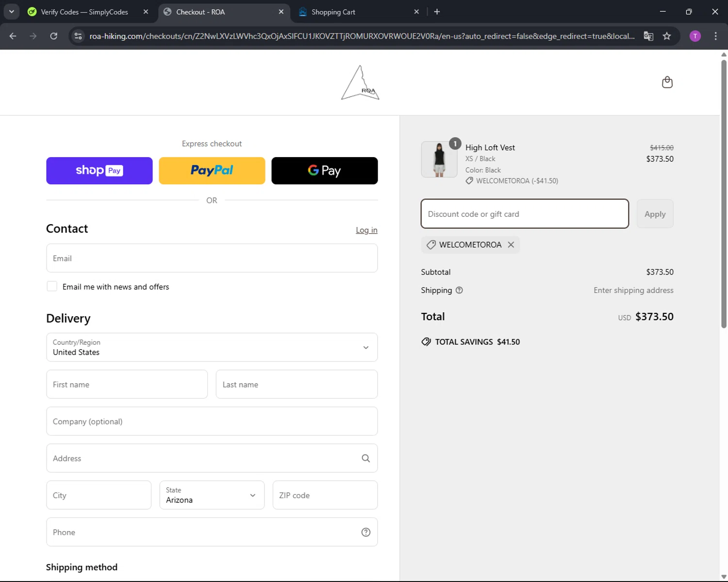This screenshot has height=582, width=728.
Task: Click the ROA mountain logo
Action: (360, 83)
